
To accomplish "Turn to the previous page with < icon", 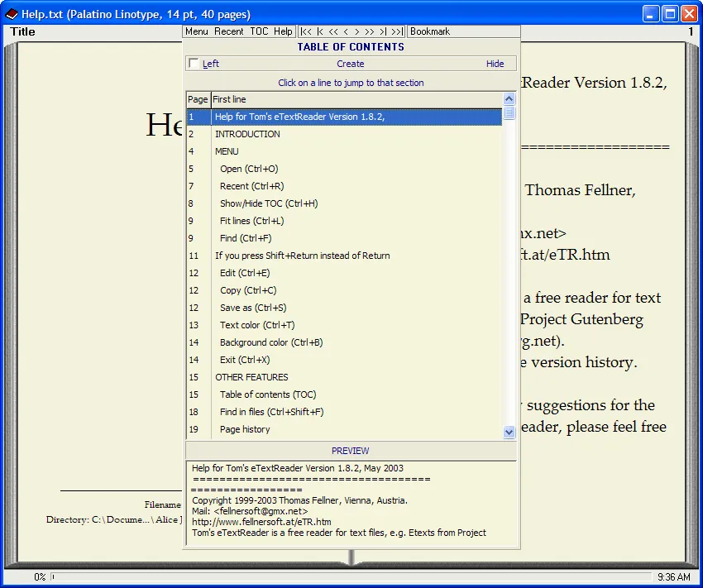I will pyautogui.click(x=344, y=31).
